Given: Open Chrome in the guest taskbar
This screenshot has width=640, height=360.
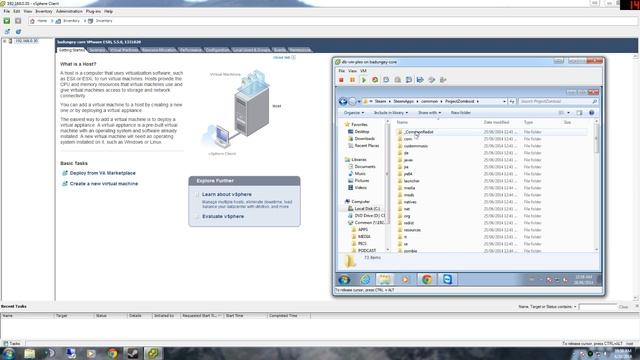Looking at the screenshot, I should point(427,280).
